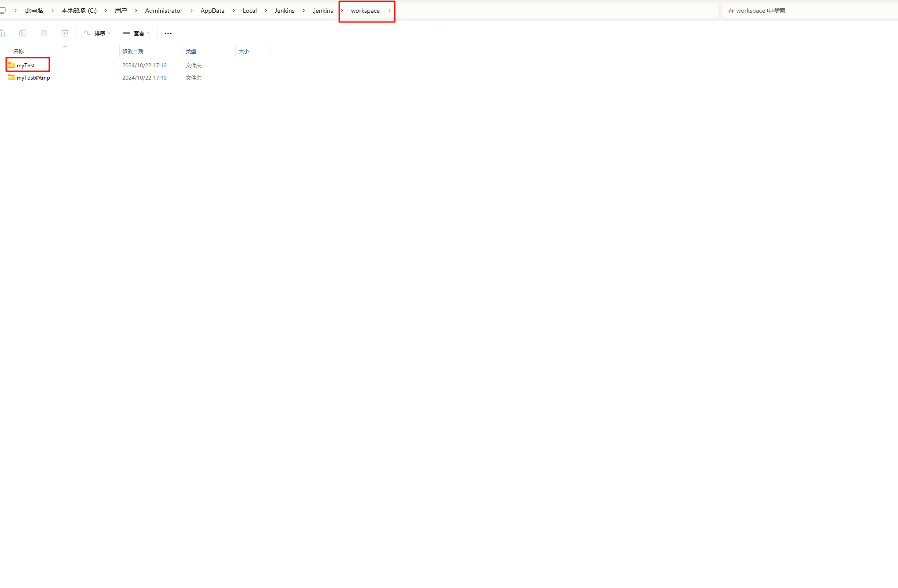The width and height of the screenshot is (898, 588).
Task: Click the rename icon in the toolbar
Action: click(23, 33)
